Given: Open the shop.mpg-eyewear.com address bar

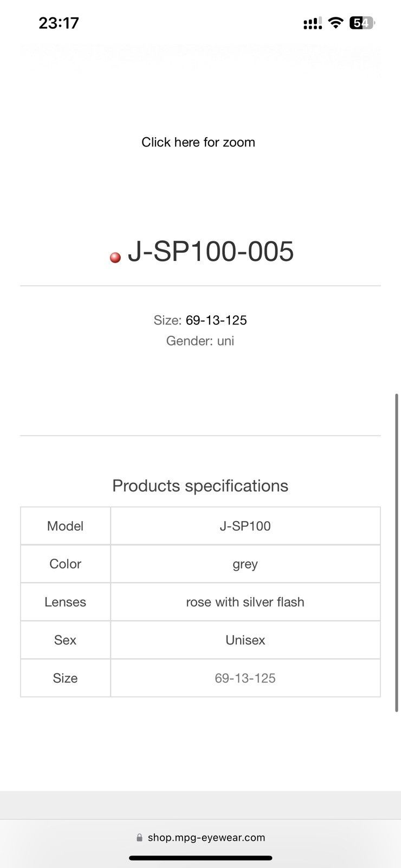Looking at the screenshot, I should coord(206,838).
